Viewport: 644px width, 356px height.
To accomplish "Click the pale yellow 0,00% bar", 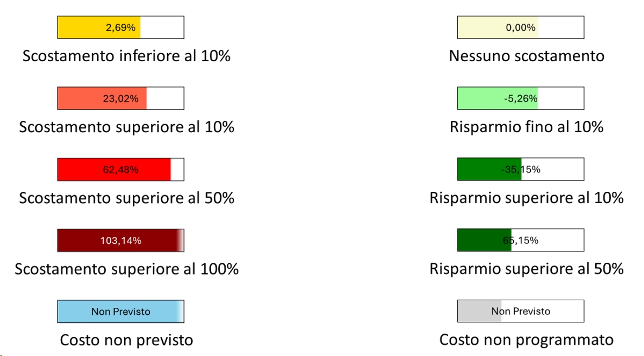I will click(520, 27).
